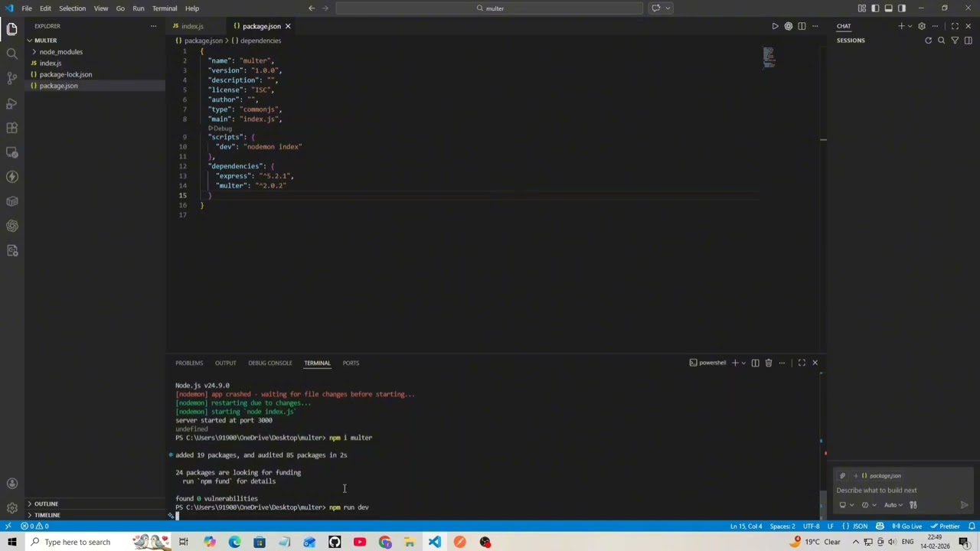
Task: Open the notifications bell in status bar
Action: pyautogui.click(x=971, y=527)
